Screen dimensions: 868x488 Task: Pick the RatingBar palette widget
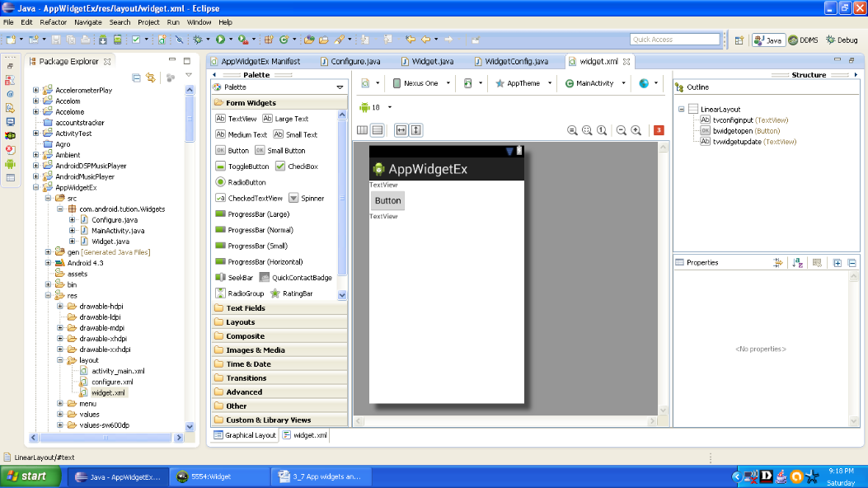click(x=292, y=293)
